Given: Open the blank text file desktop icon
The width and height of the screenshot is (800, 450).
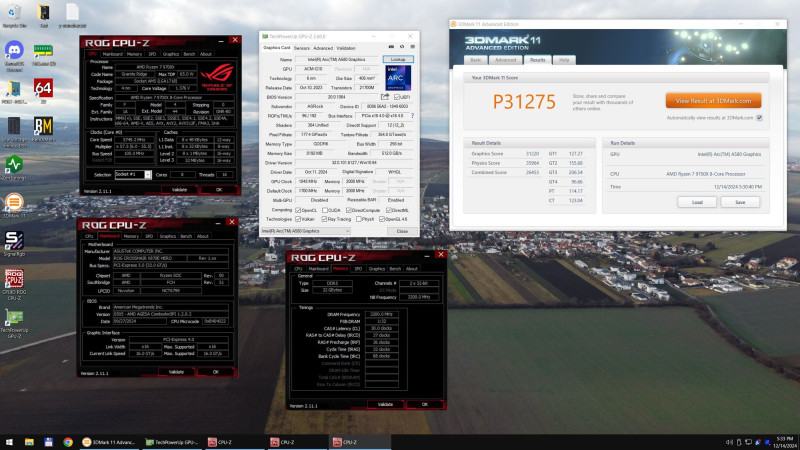Looking at the screenshot, I should pyautogui.click(x=72, y=15).
